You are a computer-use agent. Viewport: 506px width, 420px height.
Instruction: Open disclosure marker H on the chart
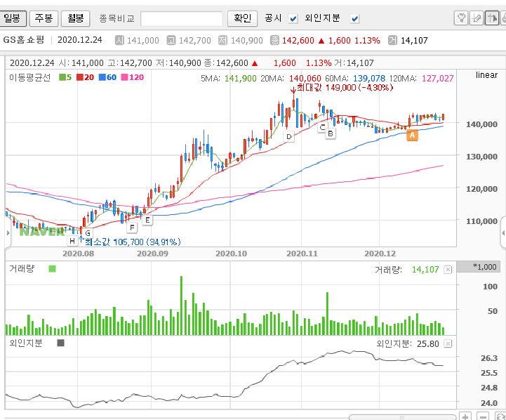72,241
